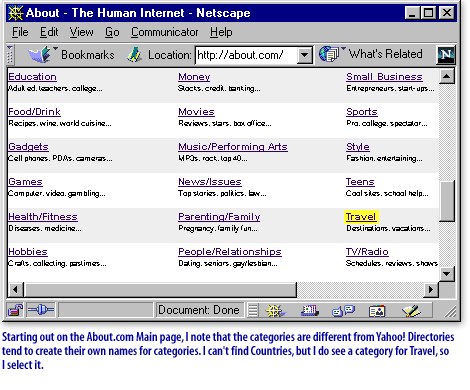Open the Bookmarks quick-file icon
This screenshot has height=390, width=470.
point(40,54)
